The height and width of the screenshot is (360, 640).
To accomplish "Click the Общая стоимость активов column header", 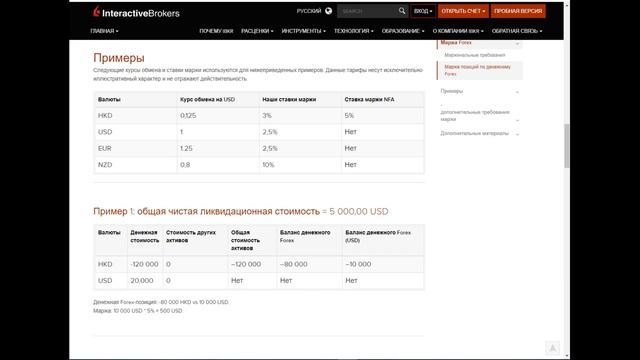I will (245, 240).
